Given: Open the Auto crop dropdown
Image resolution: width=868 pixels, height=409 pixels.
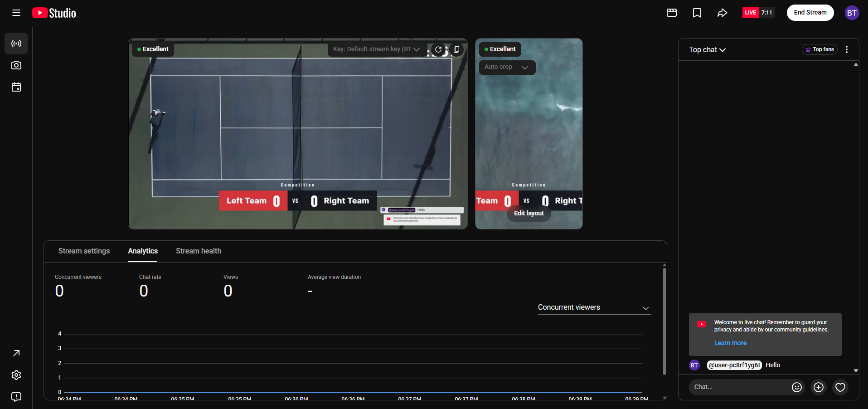Looking at the screenshot, I should pyautogui.click(x=507, y=67).
